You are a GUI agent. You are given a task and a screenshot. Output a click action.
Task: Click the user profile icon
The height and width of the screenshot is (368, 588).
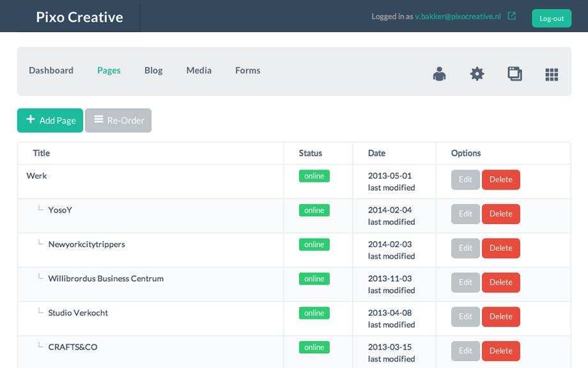pyautogui.click(x=439, y=74)
